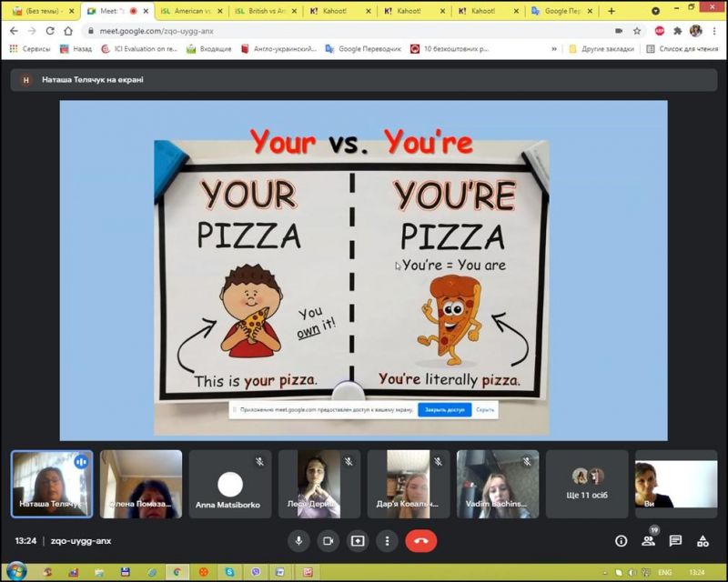Click the present screen button
This screenshot has height=582, width=728.
(x=358, y=541)
